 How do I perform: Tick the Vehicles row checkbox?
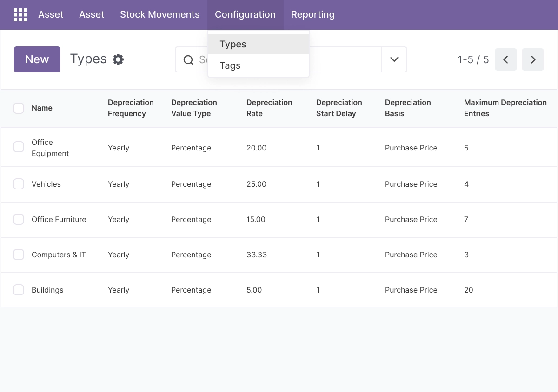pyautogui.click(x=19, y=184)
